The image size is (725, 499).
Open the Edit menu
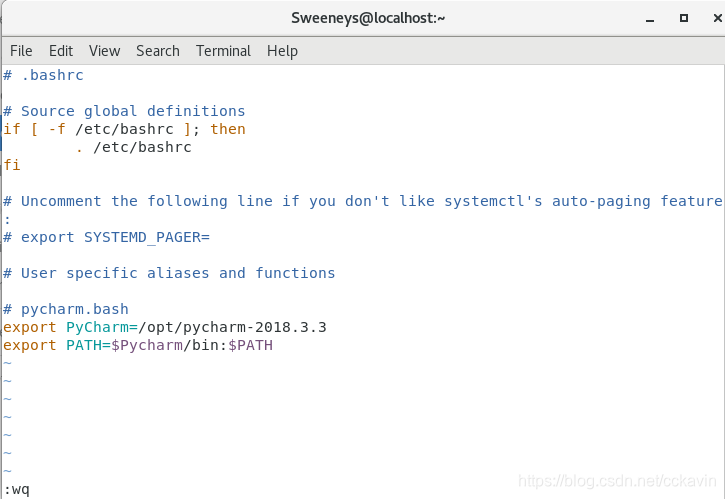61,51
